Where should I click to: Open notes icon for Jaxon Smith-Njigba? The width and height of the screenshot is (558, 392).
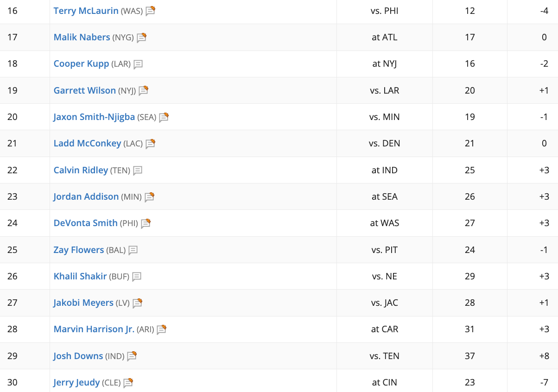[164, 117]
